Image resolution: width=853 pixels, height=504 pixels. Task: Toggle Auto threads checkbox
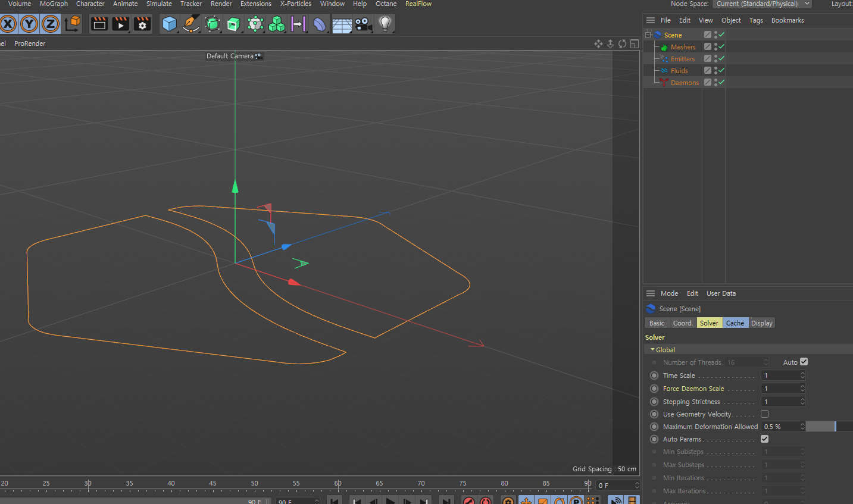pos(804,362)
